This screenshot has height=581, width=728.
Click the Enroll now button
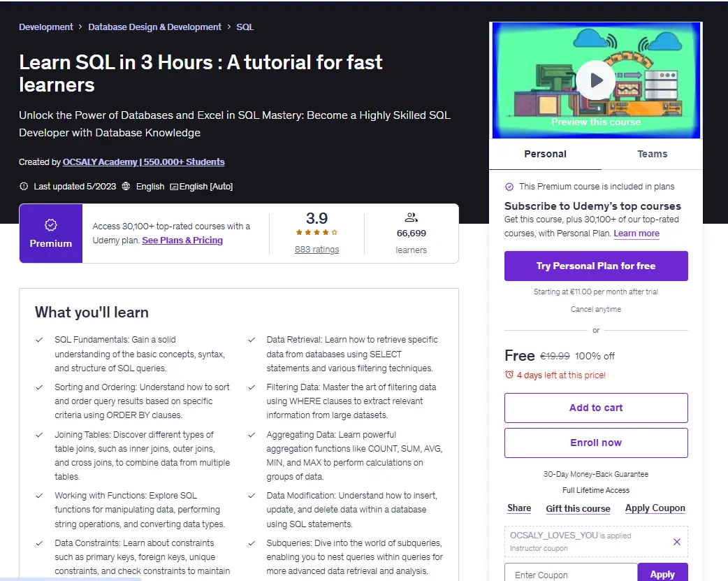596,443
